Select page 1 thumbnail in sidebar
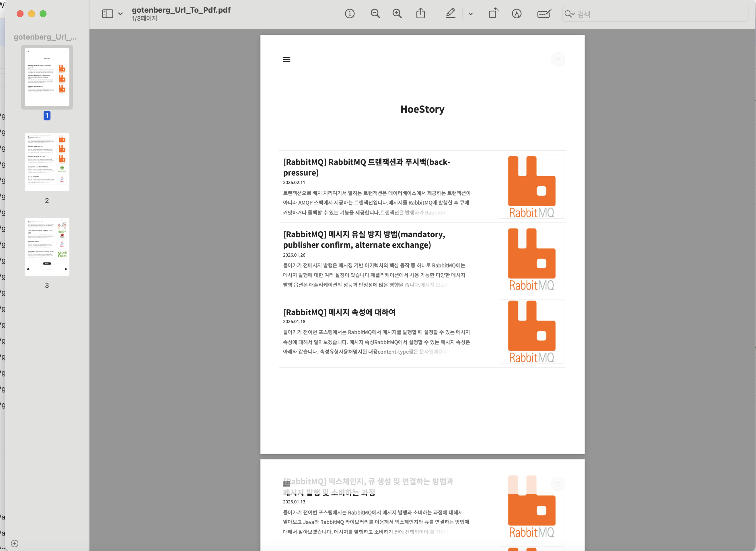Image resolution: width=756 pixels, height=551 pixels. 47,77
